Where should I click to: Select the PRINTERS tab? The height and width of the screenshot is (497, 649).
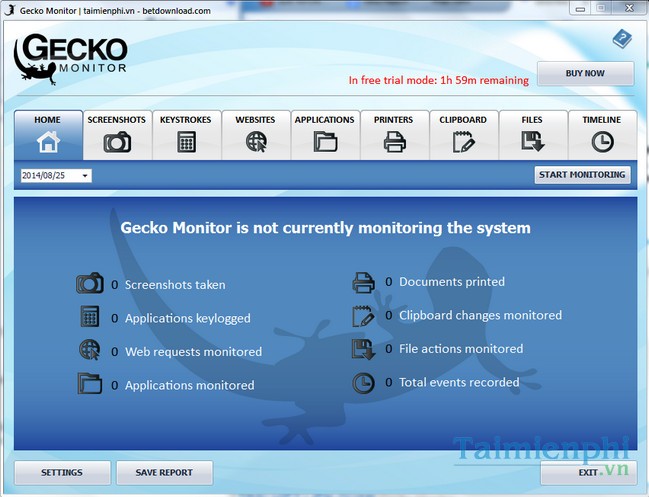[394, 135]
